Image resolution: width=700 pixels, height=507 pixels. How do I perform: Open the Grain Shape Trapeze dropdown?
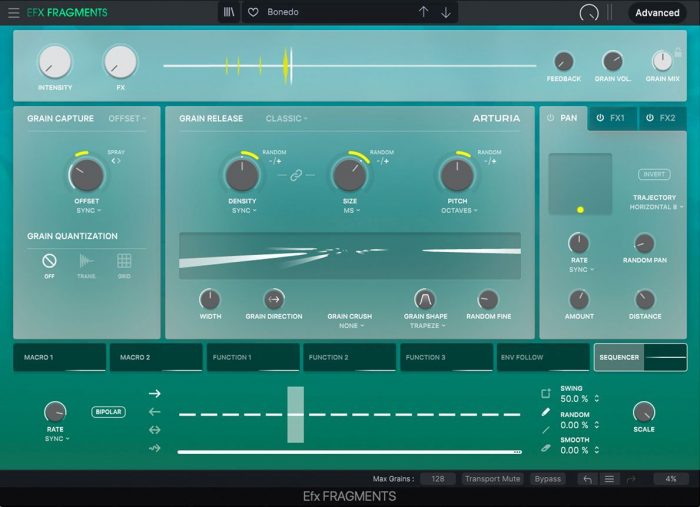tap(428, 326)
